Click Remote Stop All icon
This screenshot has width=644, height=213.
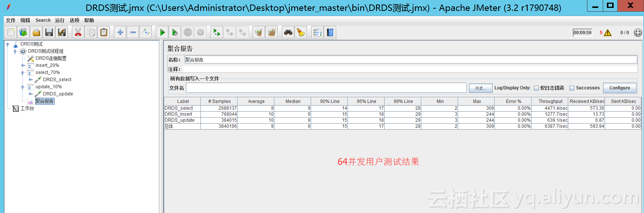[x=230, y=32]
